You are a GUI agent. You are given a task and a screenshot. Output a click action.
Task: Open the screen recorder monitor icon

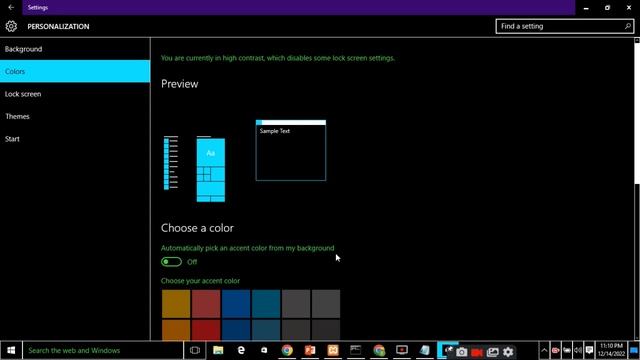coord(402,350)
